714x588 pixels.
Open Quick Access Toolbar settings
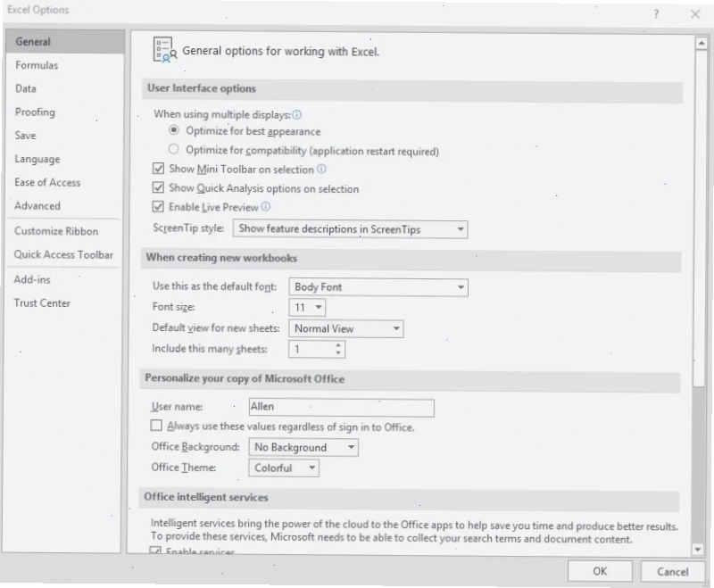pos(63,254)
